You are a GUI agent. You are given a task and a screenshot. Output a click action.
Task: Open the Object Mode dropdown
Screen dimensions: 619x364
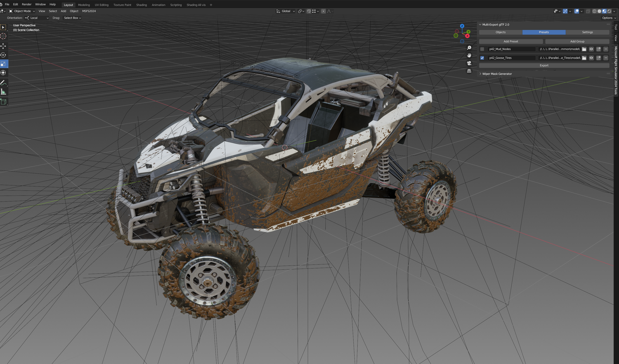23,11
